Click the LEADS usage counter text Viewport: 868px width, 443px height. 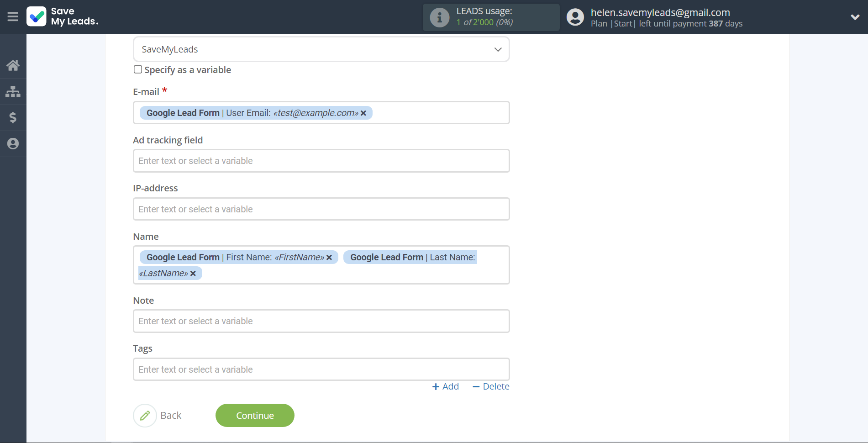pos(484,22)
